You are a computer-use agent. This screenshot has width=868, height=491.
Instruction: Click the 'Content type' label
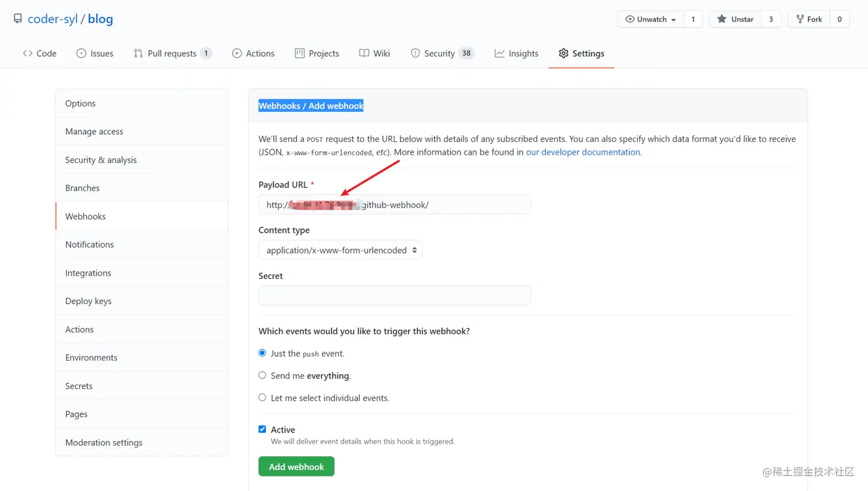284,230
